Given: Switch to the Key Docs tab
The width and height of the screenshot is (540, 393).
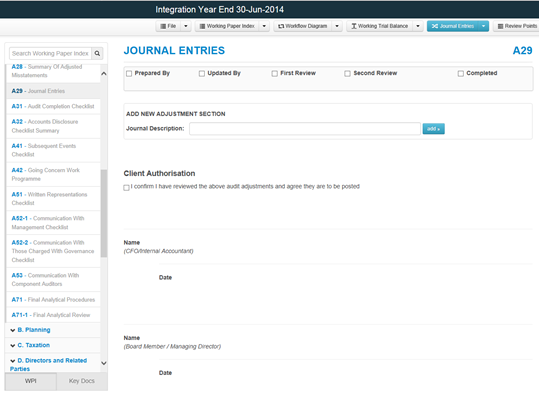Looking at the screenshot, I should tap(82, 381).
